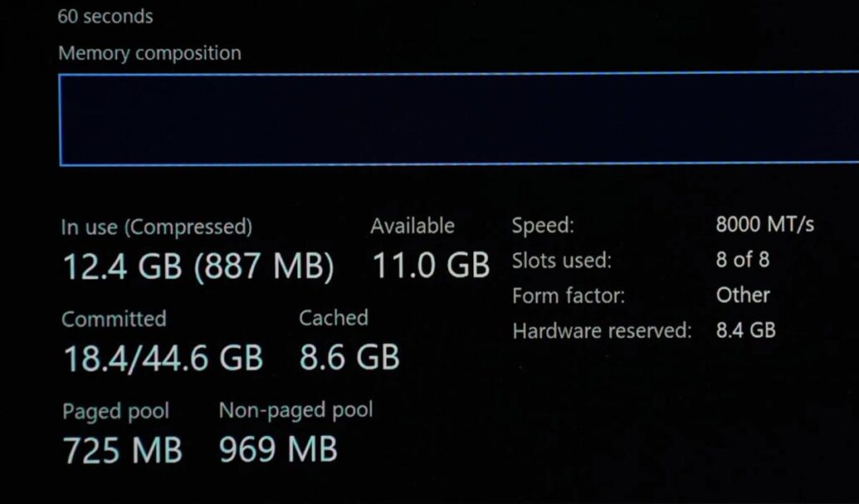Image resolution: width=859 pixels, height=504 pixels.
Task: Select the "60 seconds" graph time label
Action: pos(106,16)
